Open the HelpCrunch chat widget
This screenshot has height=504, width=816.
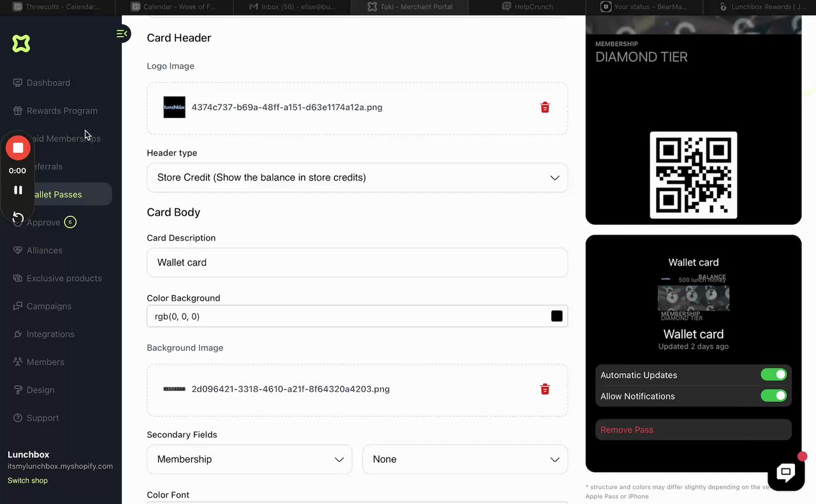click(786, 472)
